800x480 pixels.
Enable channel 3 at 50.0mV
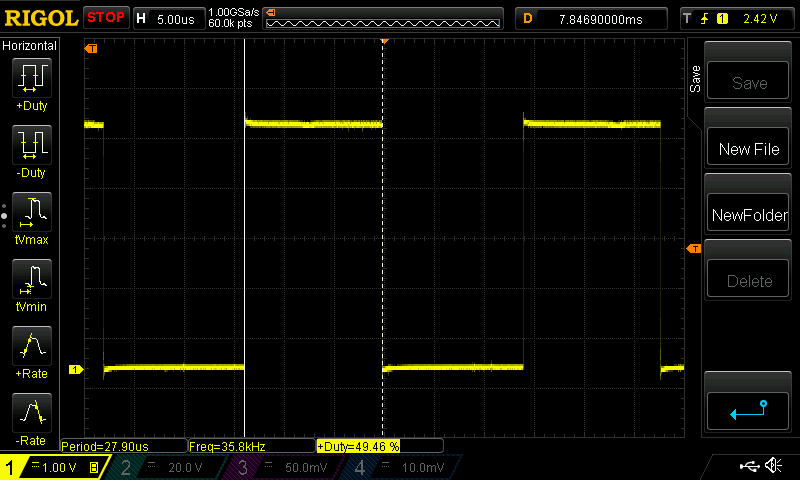point(284,467)
